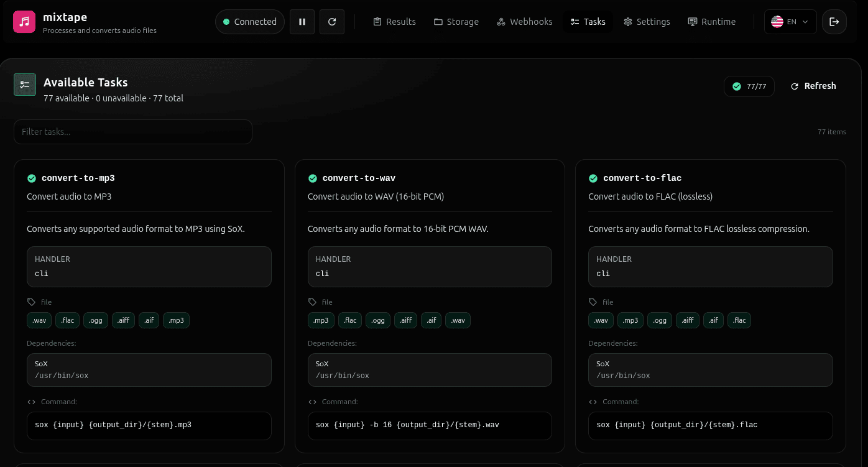868x467 pixels.
Task: Click the .ogg tag in convert-to-mp3 card
Action: point(96,320)
